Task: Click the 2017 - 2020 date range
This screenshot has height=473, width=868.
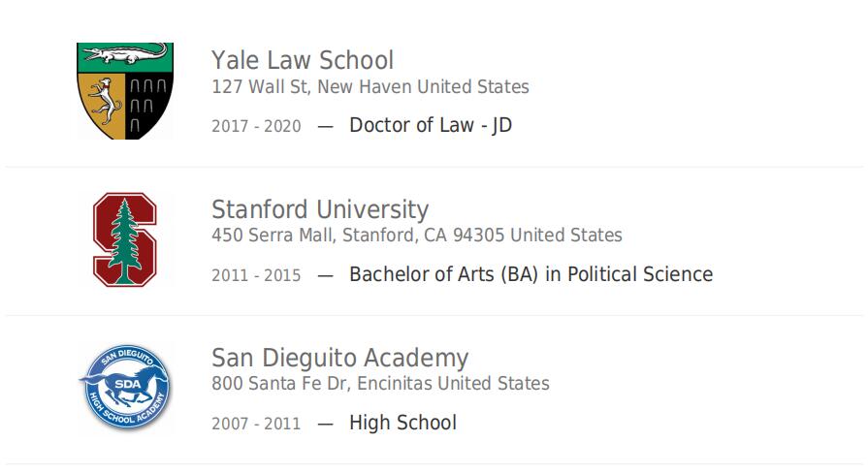Action: coord(256,126)
